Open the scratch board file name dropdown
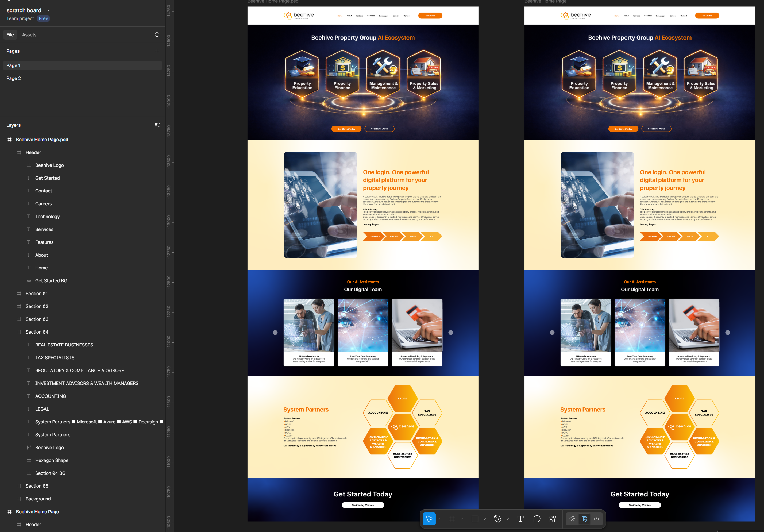 point(48,10)
